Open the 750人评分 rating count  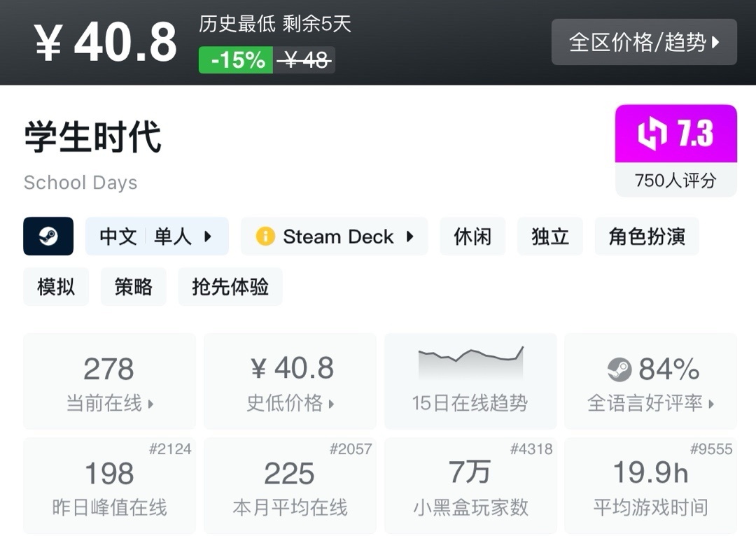[675, 181]
